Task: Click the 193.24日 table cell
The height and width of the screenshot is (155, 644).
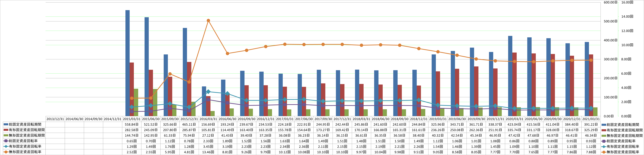Action: 227,125
